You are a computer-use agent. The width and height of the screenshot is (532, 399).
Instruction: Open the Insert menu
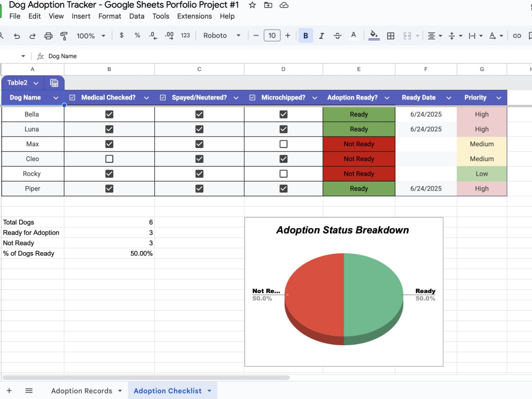81,16
